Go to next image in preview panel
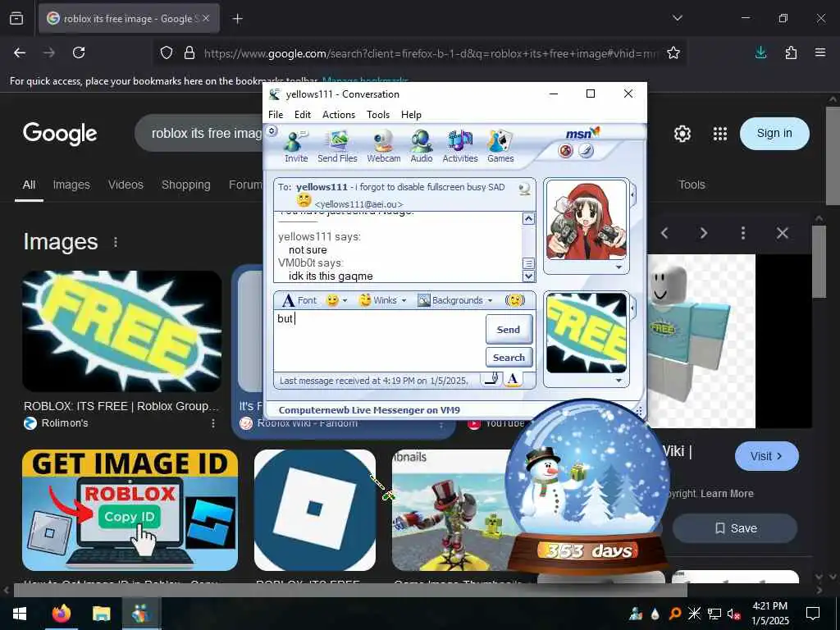 703,233
